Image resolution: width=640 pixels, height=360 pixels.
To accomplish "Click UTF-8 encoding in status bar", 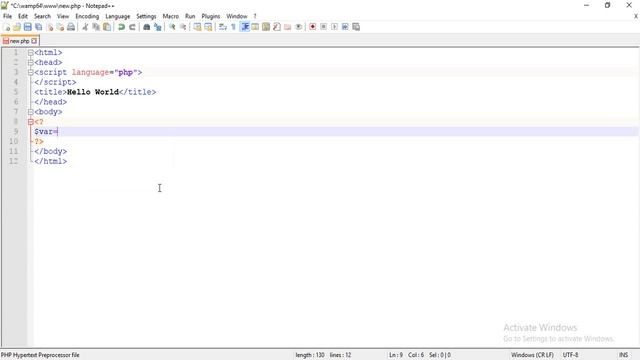I will tap(570, 355).
